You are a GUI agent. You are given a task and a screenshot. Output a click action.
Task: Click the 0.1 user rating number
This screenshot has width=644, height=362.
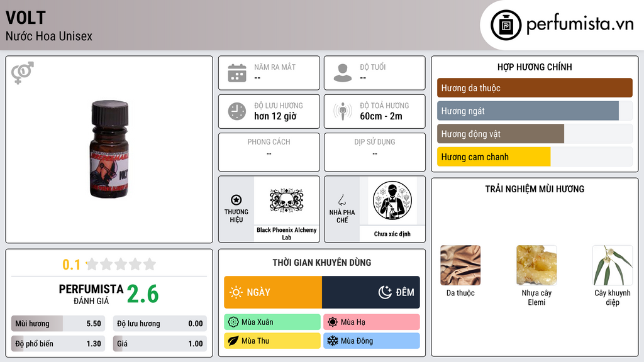click(x=72, y=265)
